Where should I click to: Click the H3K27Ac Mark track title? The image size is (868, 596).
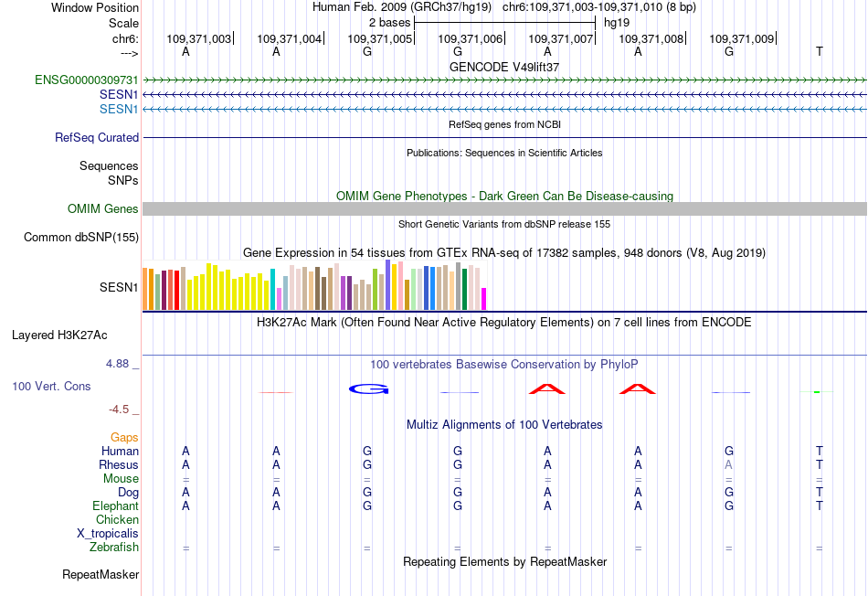(503, 323)
